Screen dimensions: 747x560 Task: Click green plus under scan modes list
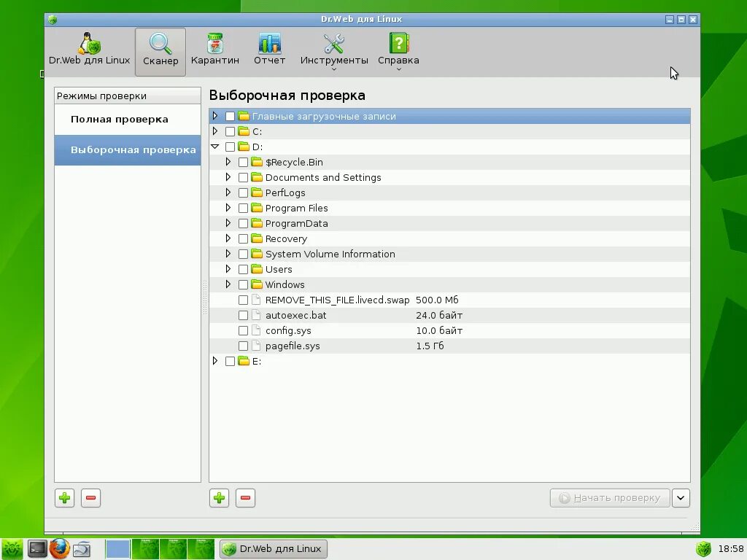(64, 498)
